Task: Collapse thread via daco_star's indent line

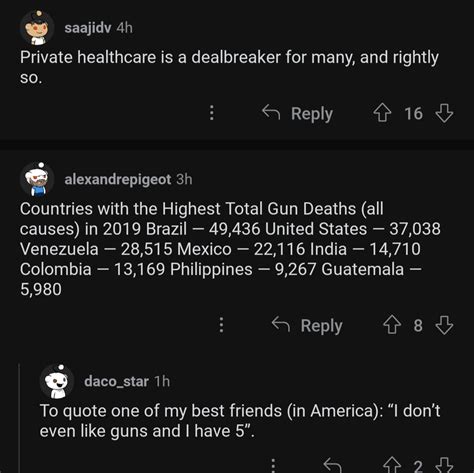Action: coord(20,418)
